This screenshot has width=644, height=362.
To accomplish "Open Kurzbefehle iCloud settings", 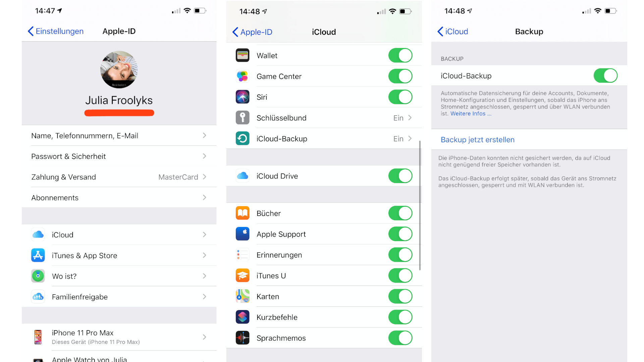I will 322,316.
